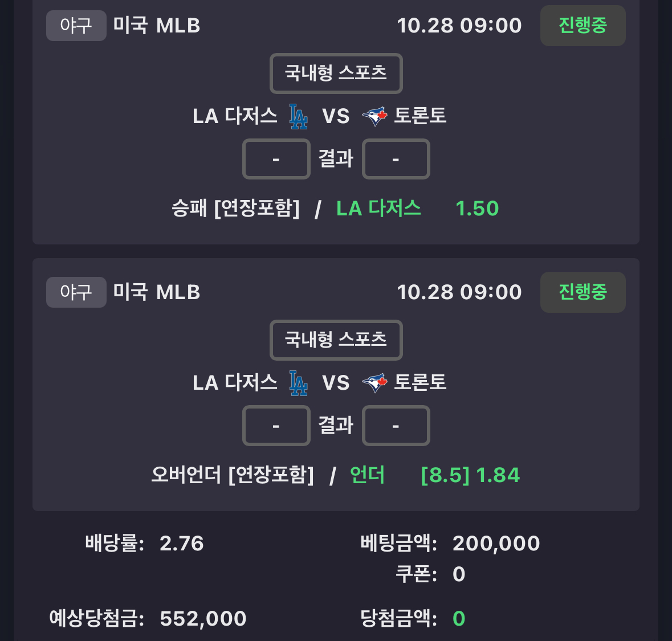Select the 토론토 result box in the 오버언더 card
Image resolution: width=672 pixels, height=641 pixels.
(x=396, y=426)
